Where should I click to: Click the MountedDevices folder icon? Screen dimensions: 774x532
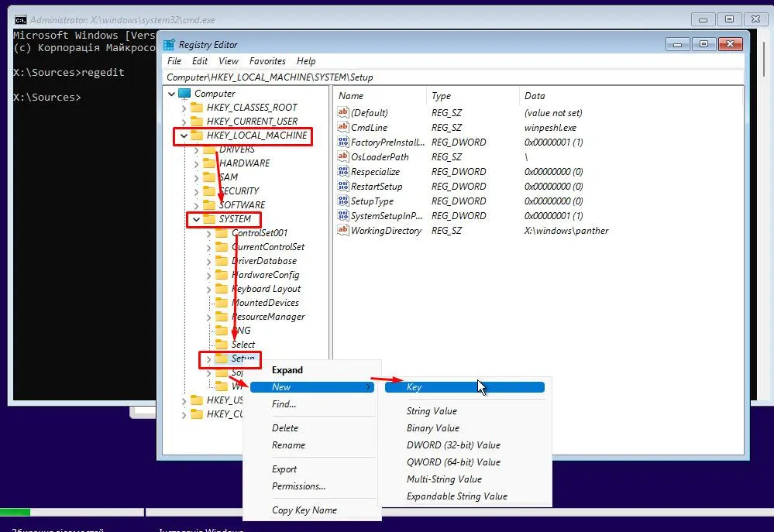[222, 303]
